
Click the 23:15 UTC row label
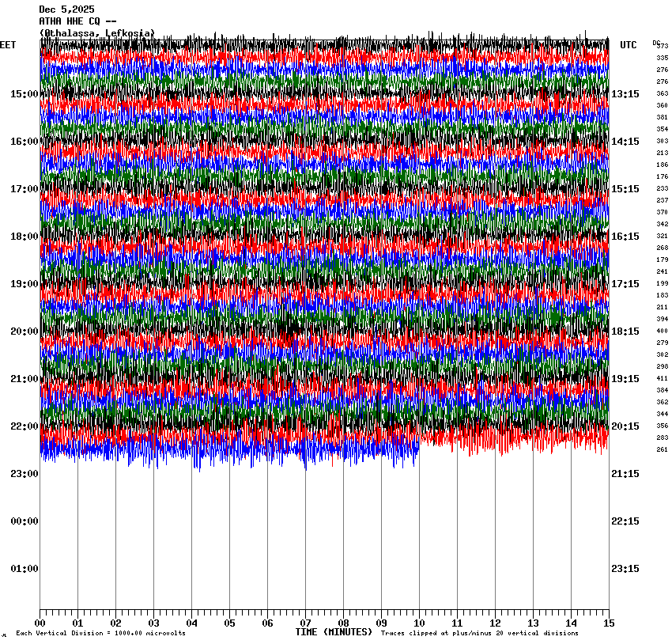click(625, 569)
